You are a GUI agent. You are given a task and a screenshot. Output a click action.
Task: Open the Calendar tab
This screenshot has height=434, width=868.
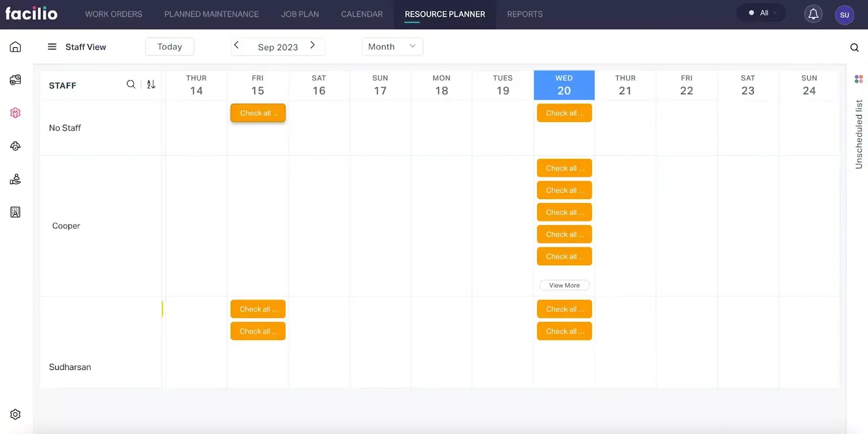point(362,14)
